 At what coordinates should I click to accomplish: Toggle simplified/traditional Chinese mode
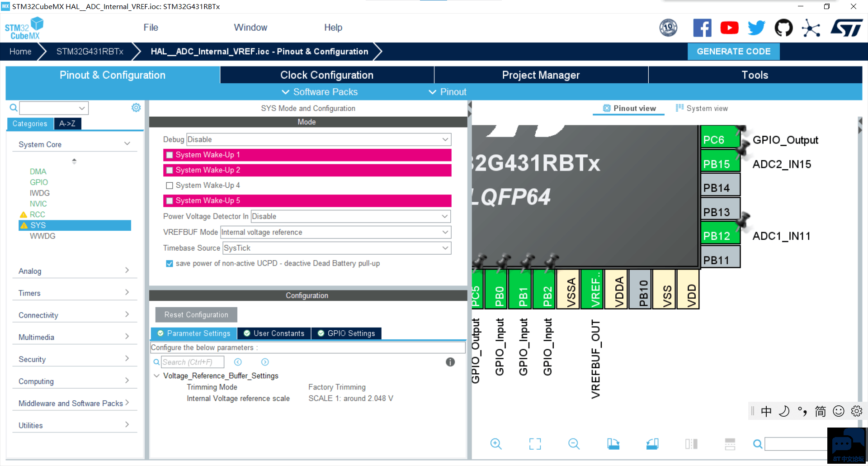[821, 411]
